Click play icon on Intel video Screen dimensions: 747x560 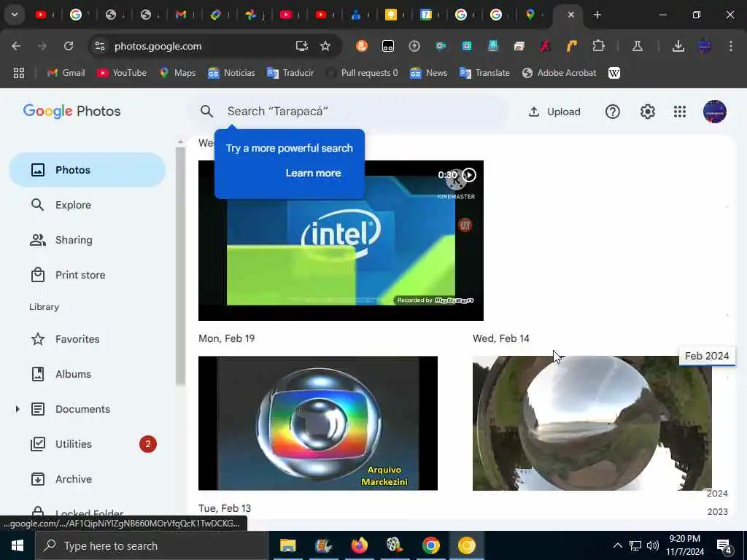click(x=469, y=175)
